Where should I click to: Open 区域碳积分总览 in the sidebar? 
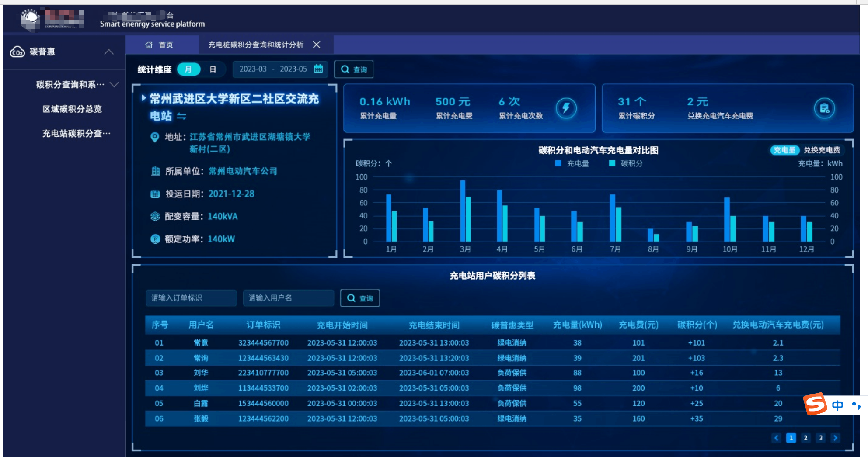pos(72,109)
